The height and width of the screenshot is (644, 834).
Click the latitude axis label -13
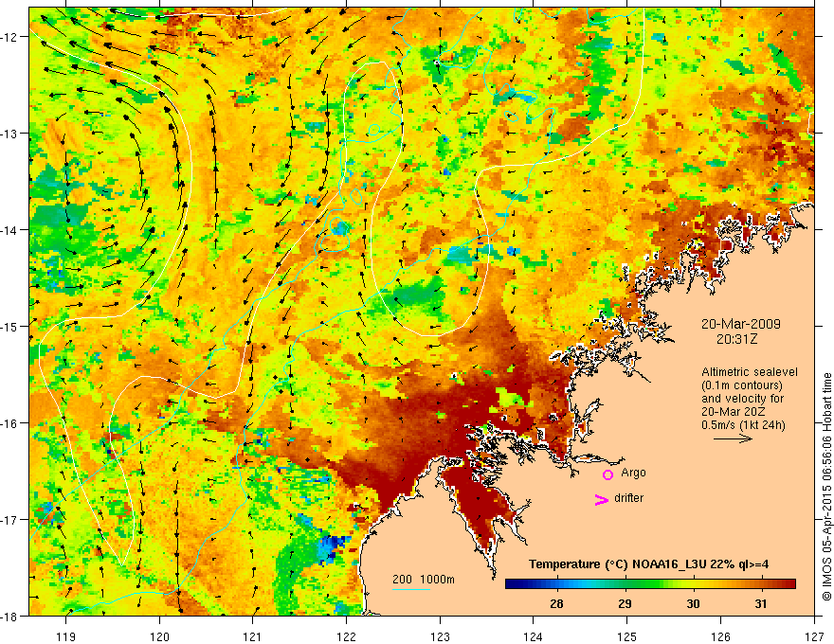9,134
